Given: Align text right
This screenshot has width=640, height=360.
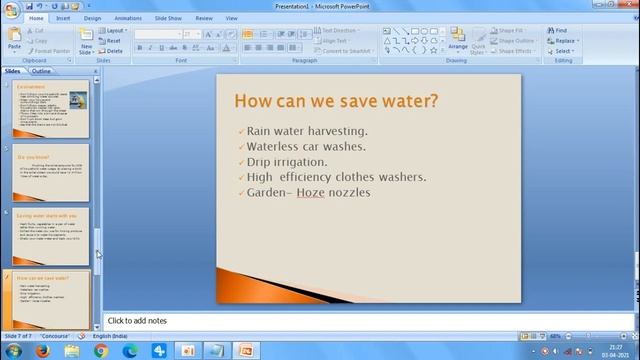Looking at the screenshot, I should click(x=270, y=48).
